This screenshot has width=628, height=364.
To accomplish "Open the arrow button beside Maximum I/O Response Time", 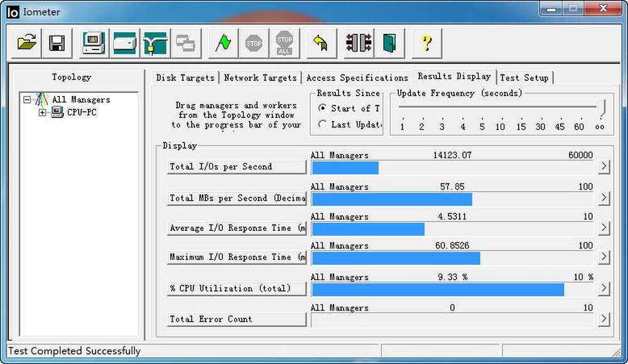I will (x=604, y=257).
